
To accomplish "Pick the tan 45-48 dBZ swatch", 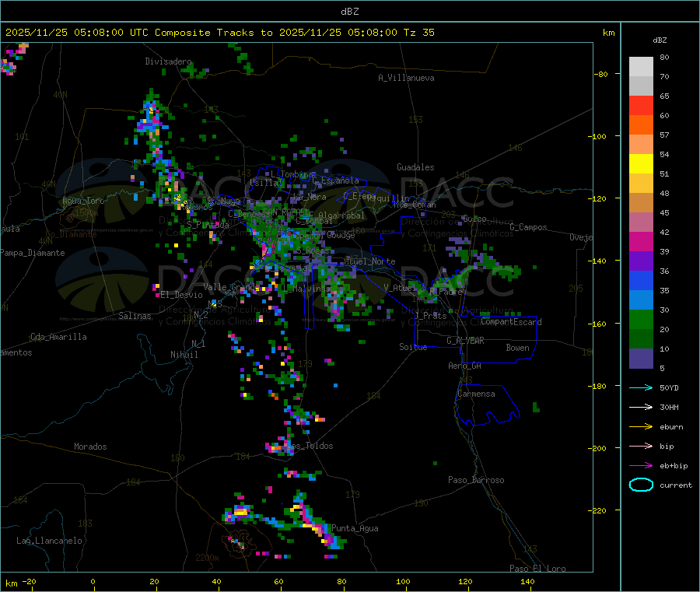I will [x=641, y=203].
